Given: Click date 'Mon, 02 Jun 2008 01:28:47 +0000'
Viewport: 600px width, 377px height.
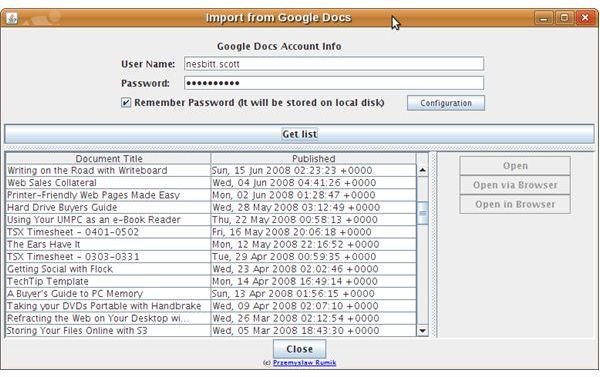Looking at the screenshot, I should tap(313, 195).
